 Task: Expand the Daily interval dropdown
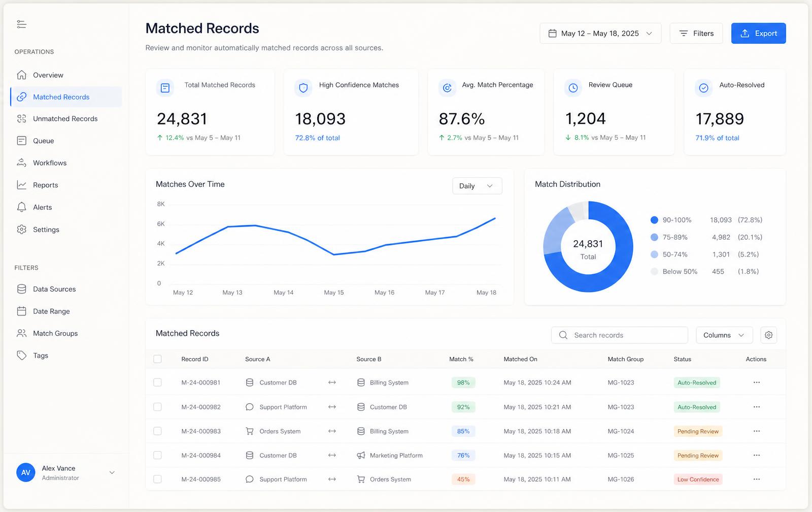(477, 186)
